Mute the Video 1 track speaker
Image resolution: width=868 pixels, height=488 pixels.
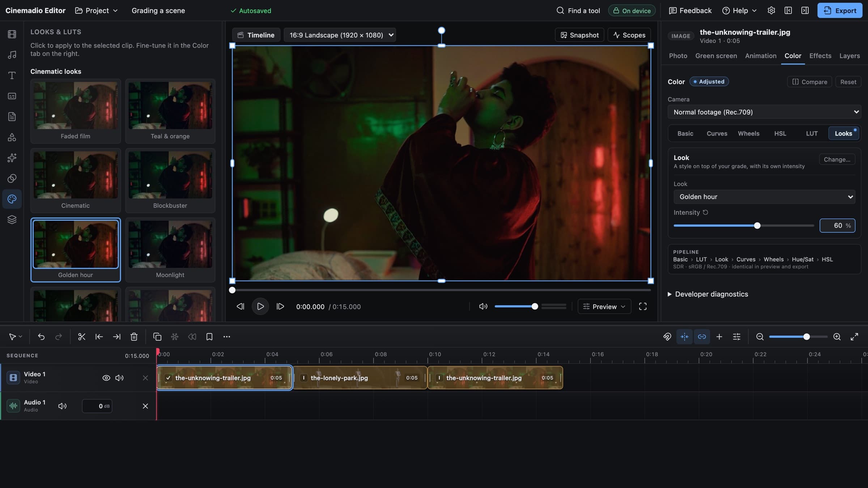[119, 378]
